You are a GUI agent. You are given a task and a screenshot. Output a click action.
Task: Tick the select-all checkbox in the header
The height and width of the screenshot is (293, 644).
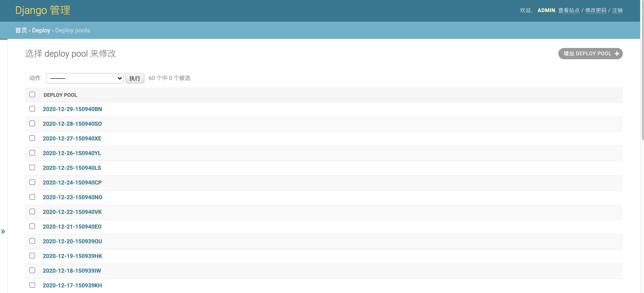(32, 94)
